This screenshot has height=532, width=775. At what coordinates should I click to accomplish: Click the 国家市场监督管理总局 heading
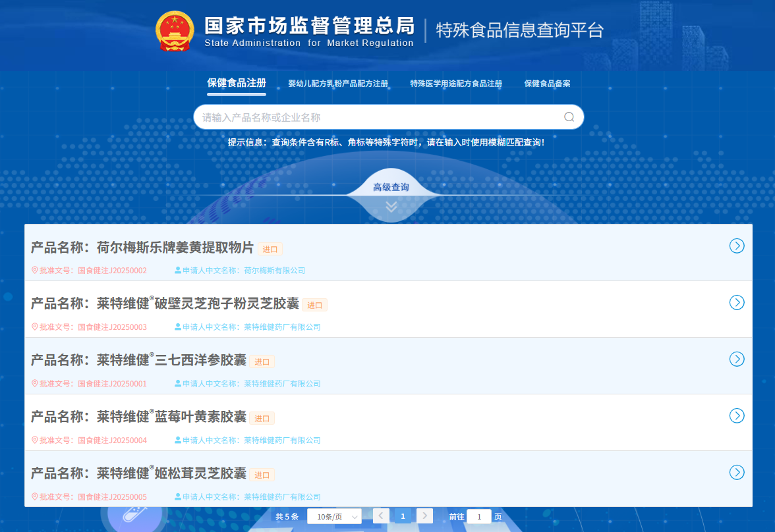pos(310,26)
